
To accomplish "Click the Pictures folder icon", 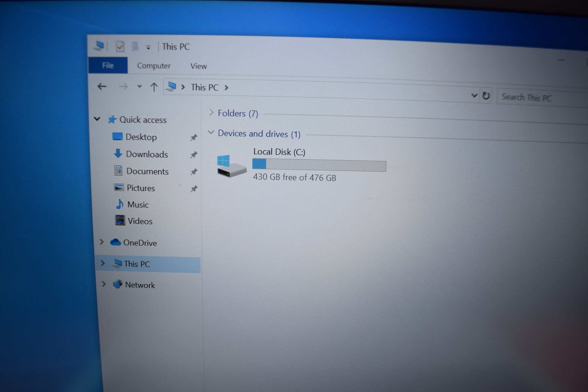I will click(x=119, y=187).
